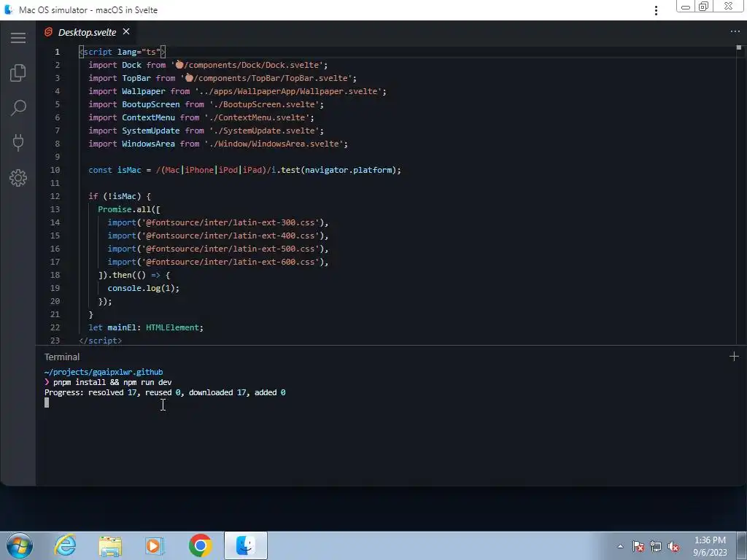The height and width of the screenshot is (560, 747).
Task: Click line number 10 in the gutter
Action: click(55, 170)
